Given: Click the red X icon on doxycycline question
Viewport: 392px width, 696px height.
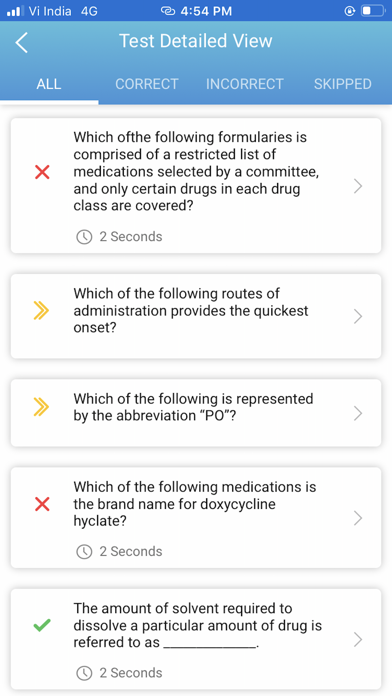Looking at the screenshot, I should (x=42, y=504).
